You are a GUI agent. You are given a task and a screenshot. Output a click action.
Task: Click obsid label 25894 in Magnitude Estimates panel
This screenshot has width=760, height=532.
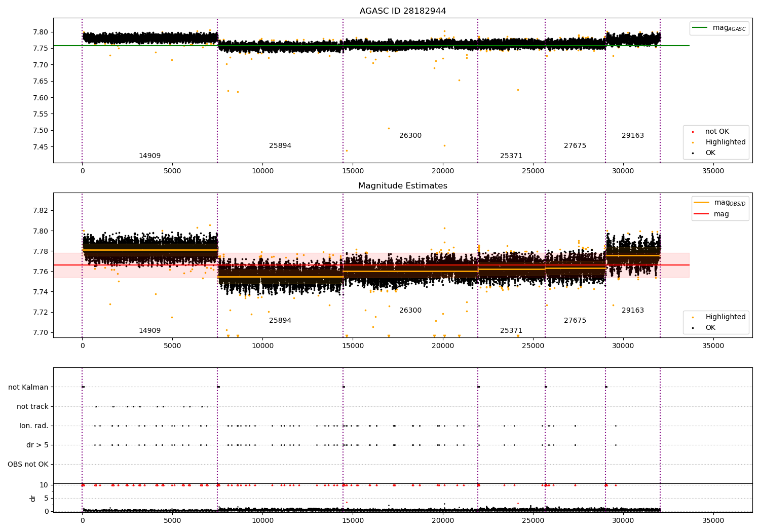280,321
